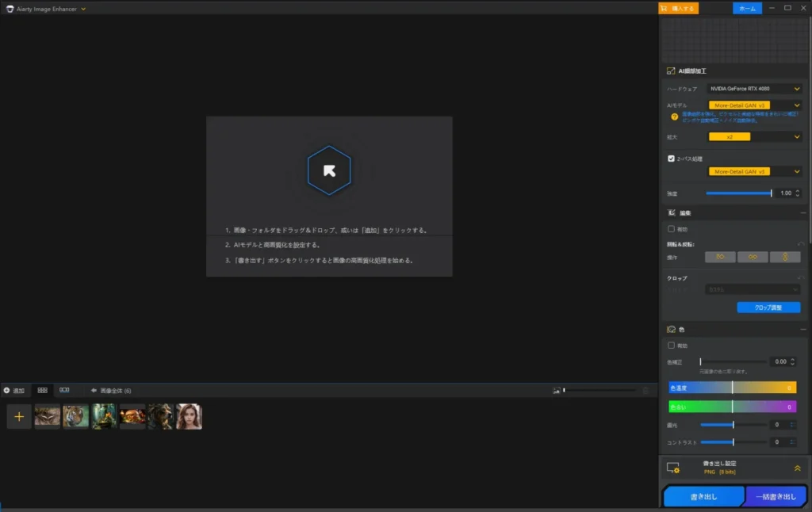Toggle the 2-パス処理 checkbox

tap(671, 159)
